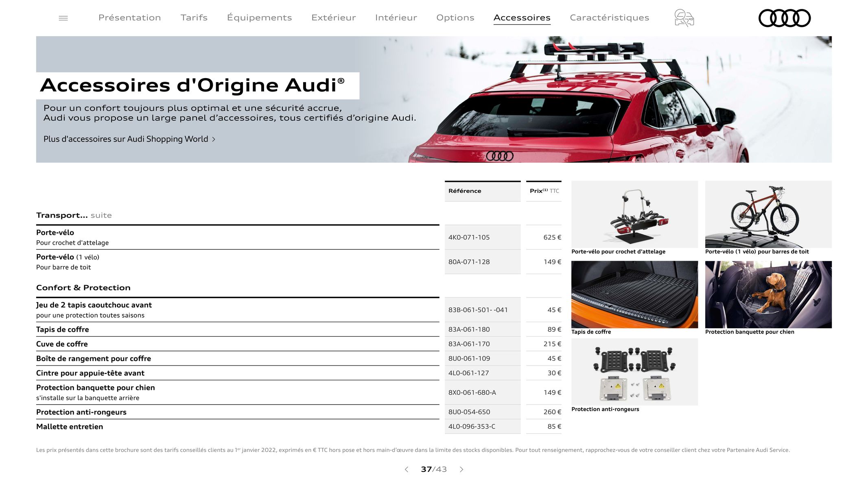Screen dimensions: 868x488
Task: View Porte-vélo pour barres de toit image
Action: [x=768, y=214]
